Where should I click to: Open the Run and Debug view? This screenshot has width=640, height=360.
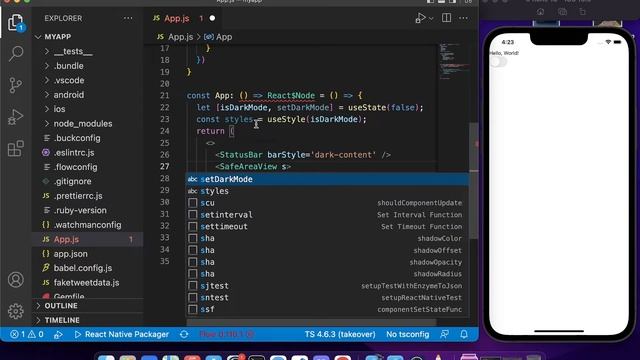(x=16, y=117)
